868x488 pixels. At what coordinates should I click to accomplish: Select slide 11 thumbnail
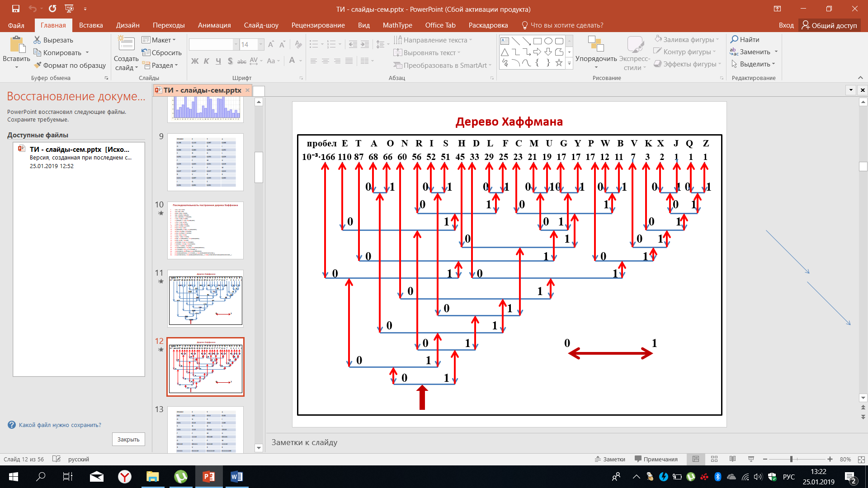[x=205, y=299]
